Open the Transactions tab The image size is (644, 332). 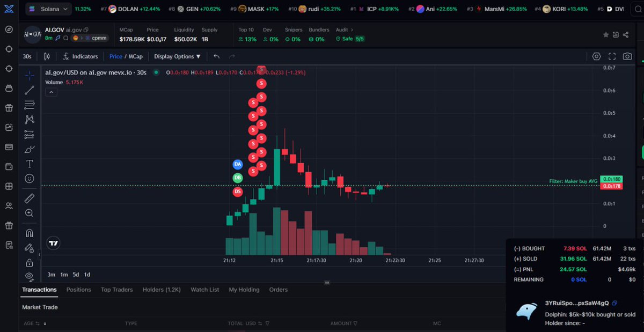(39, 290)
